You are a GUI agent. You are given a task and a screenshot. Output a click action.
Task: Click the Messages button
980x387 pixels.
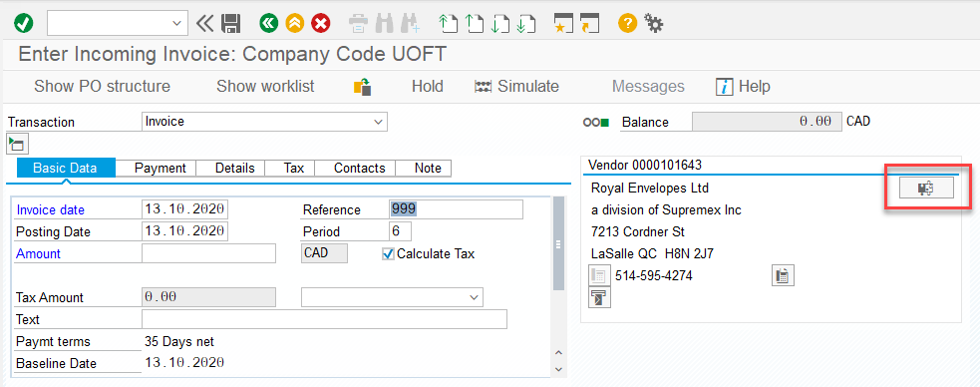coord(648,87)
